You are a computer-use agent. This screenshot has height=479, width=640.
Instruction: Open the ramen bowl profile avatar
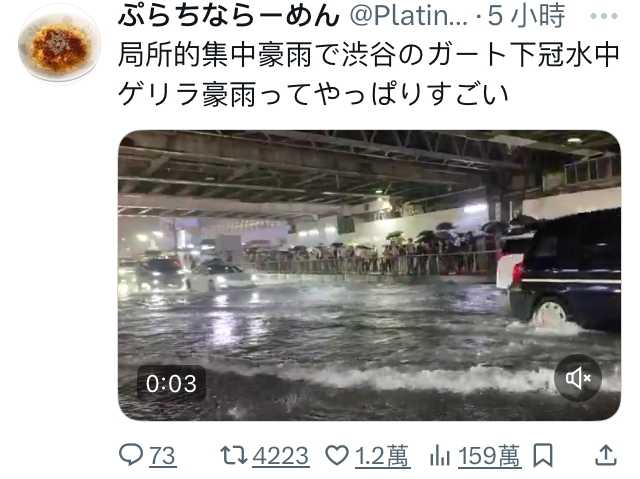coord(59,45)
